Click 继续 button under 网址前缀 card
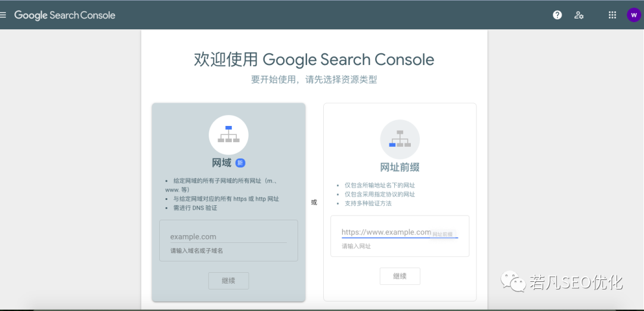Image resolution: width=644 pixels, height=311 pixels. [x=400, y=276]
